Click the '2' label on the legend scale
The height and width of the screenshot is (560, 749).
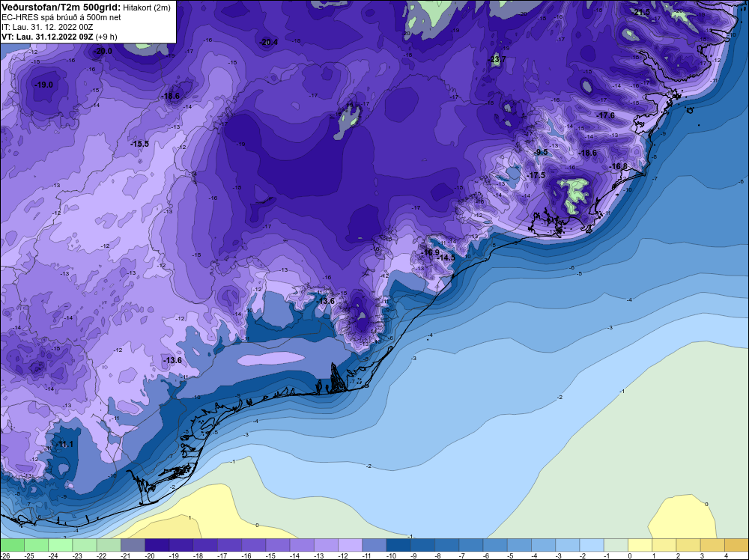click(678, 556)
